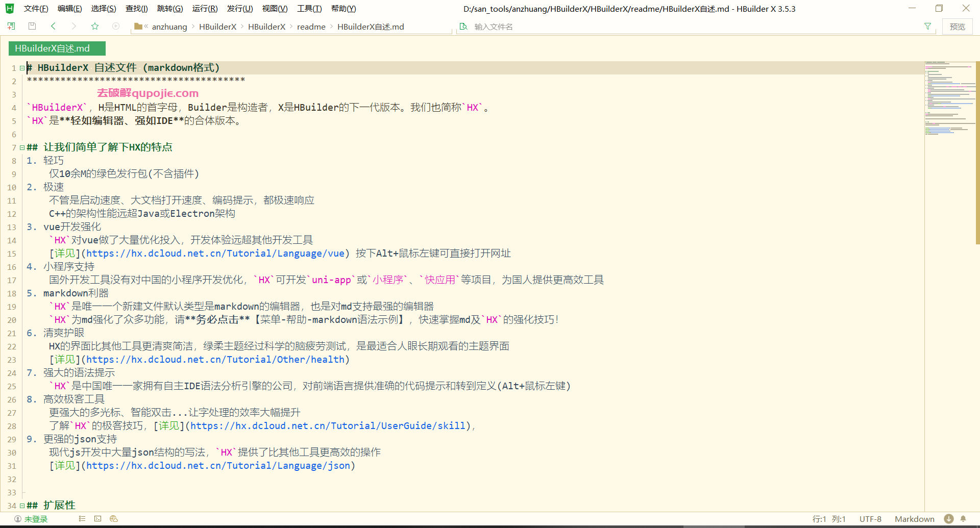This screenshot has width=980, height=528.
Task: Click the file search icon
Action: tap(463, 27)
